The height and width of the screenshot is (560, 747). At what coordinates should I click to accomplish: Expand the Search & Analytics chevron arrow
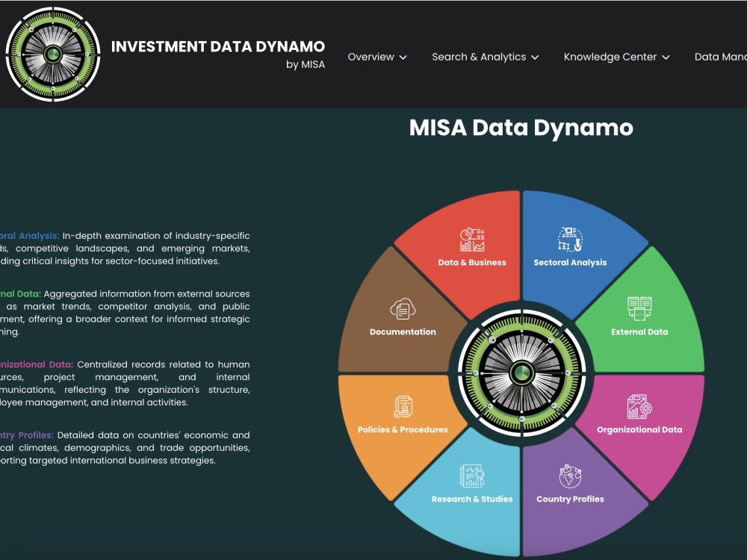[x=535, y=57]
